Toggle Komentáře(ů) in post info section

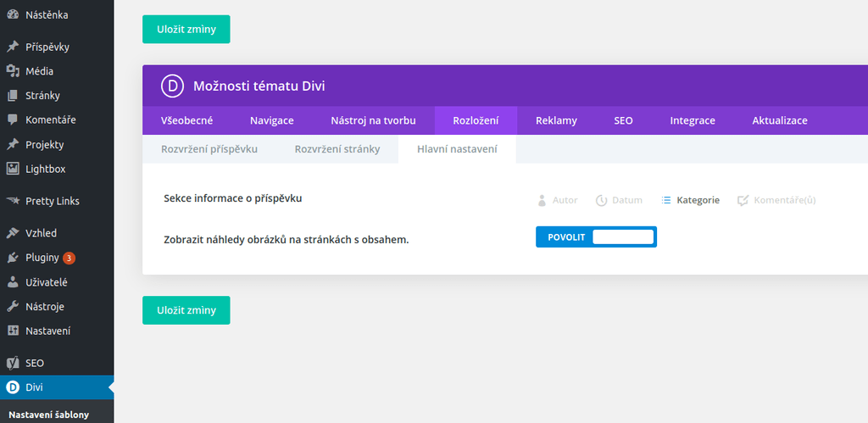coord(776,200)
